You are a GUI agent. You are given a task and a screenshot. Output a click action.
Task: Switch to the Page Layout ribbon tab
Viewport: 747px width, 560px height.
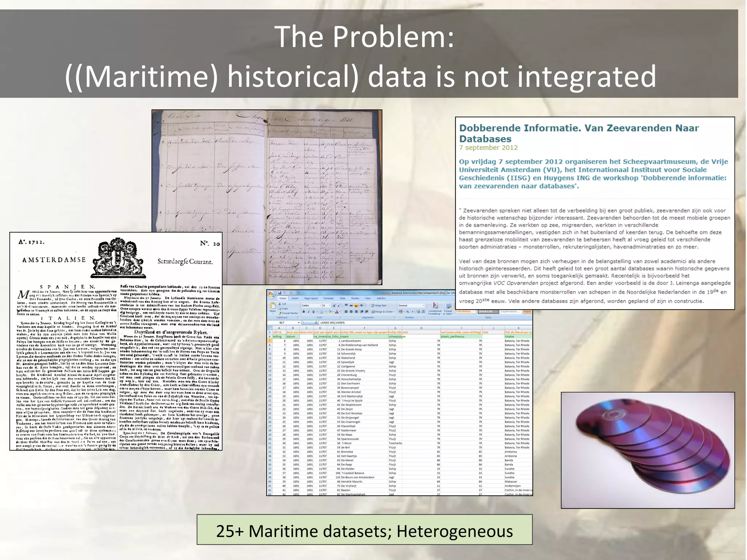(311, 298)
